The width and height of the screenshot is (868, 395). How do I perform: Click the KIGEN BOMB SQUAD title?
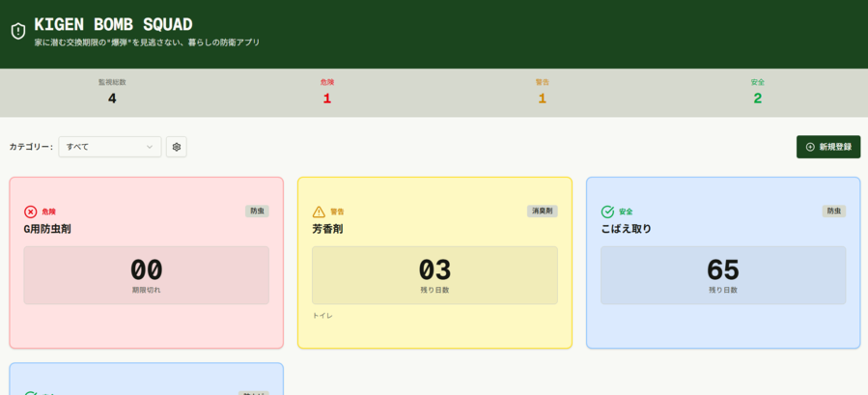coord(113,24)
